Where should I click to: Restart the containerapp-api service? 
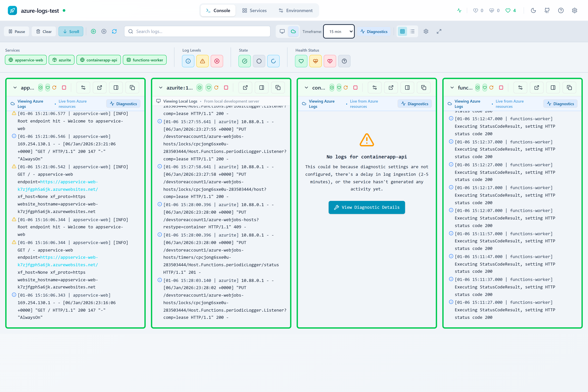[x=346, y=88]
